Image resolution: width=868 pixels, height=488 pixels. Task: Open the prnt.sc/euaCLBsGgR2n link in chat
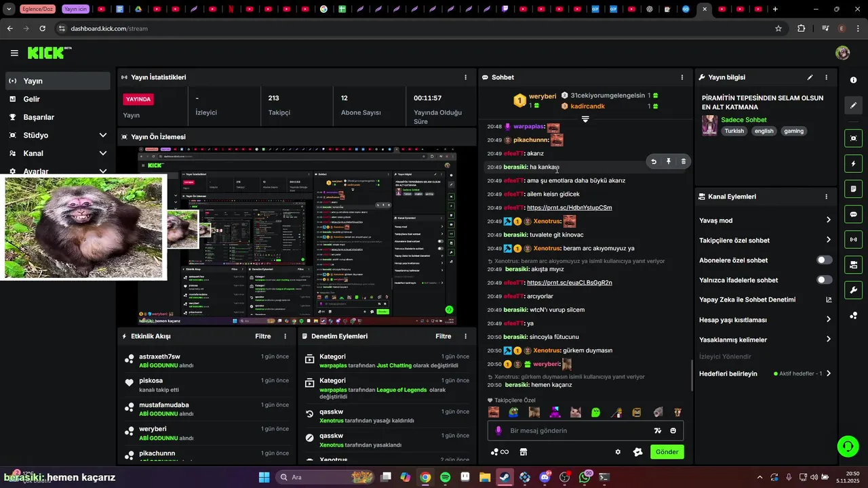tap(570, 283)
